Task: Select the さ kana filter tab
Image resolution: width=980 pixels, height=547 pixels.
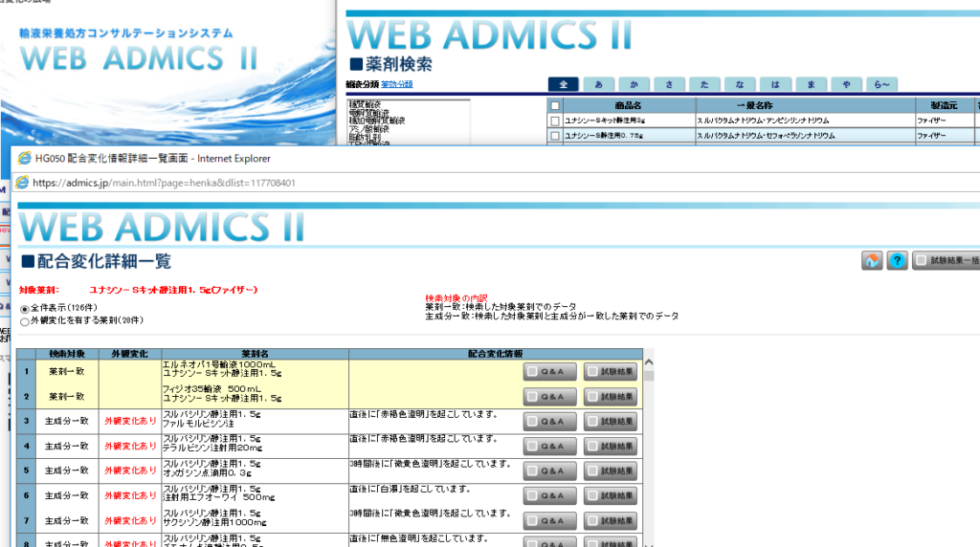Action: [x=669, y=84]
